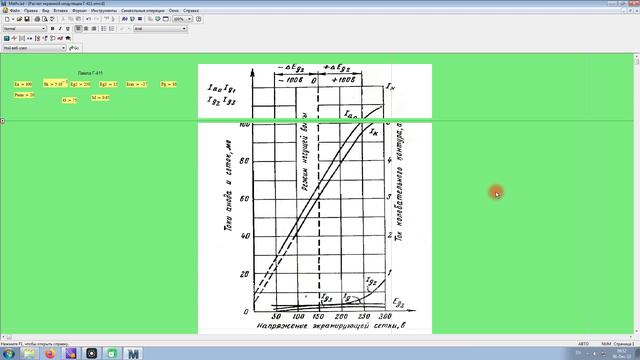Open the new worksheet template dropdown arrow

[x=13, y=19]
